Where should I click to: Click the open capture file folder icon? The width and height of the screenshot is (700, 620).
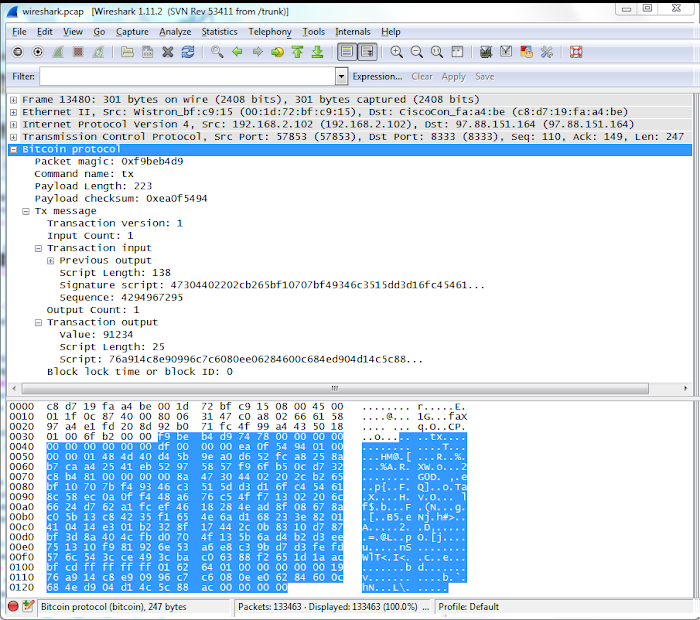point(127,51)
